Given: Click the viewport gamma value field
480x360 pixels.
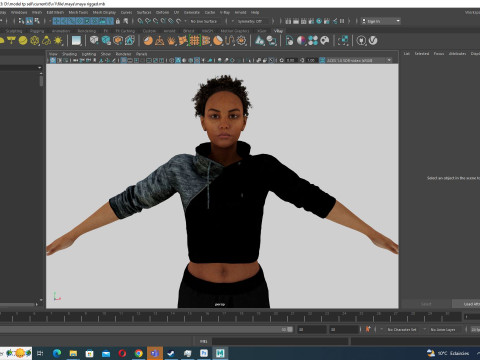Looking at the screenshot, I should click(311, 60).
